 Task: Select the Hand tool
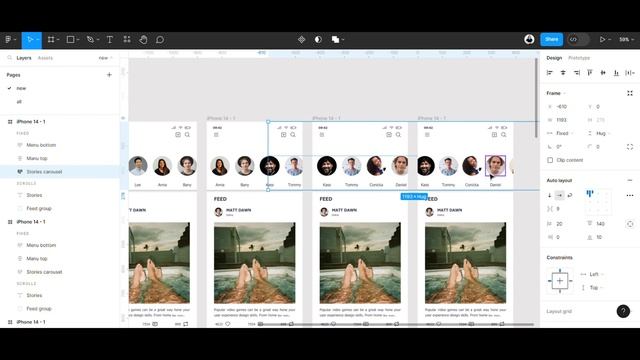point(143,40)
